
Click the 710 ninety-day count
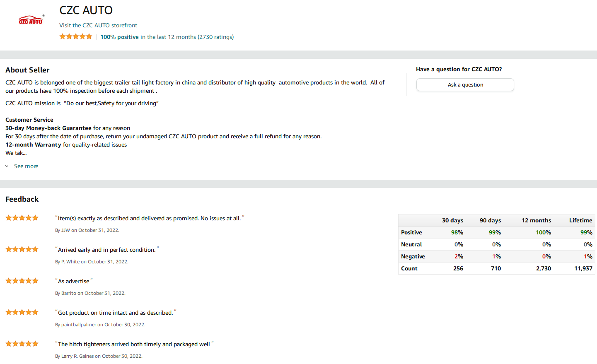(496, 268)
